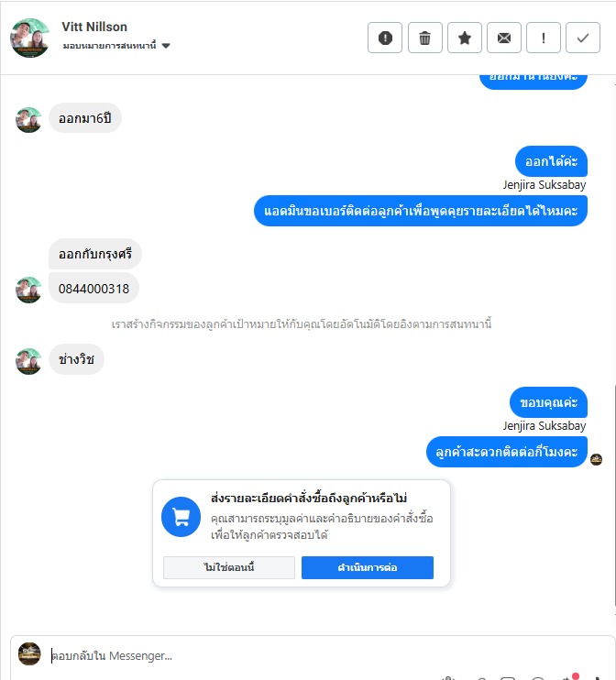The width and height of the screenshot is (616, 680).
Task: Open Vitt Nillson's profile picture in header
Action: (x=29, y=38)
